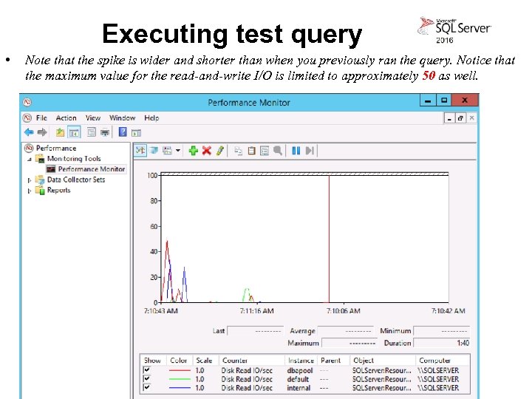Click the Average value field
Screen dimensions: 532x399
(x=345, y=331)
